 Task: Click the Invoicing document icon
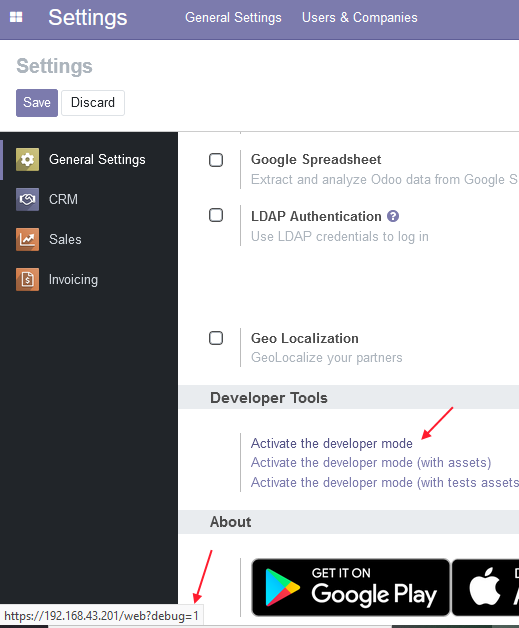point(27,280)
